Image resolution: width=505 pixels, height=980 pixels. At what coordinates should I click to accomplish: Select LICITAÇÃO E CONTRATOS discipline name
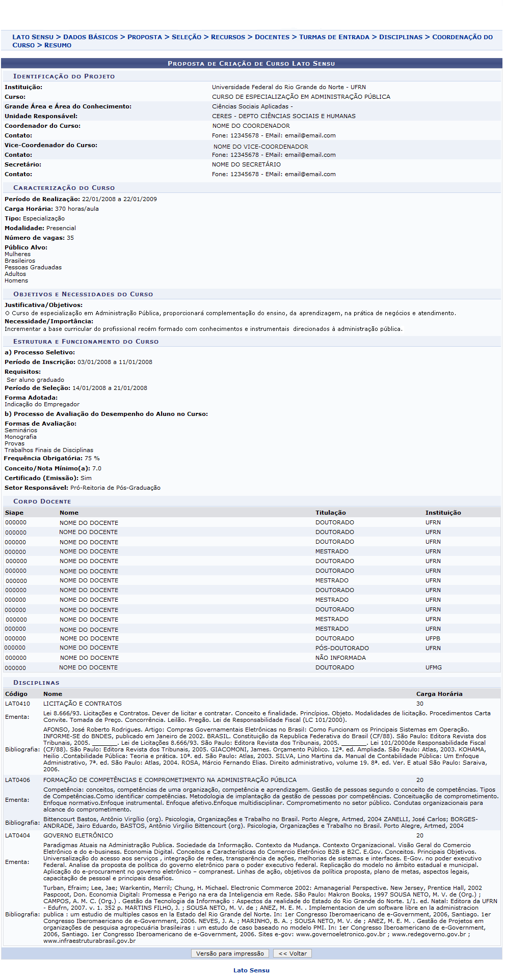tap(83, 704)
